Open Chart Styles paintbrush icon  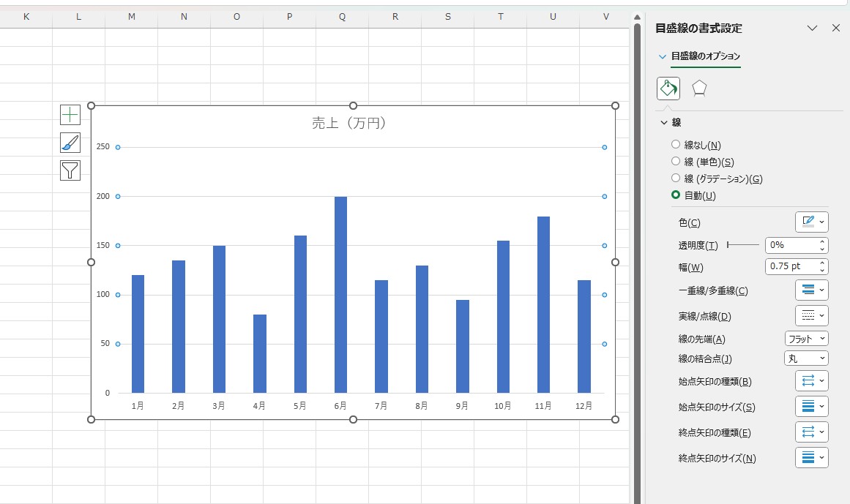coord(70,143)
